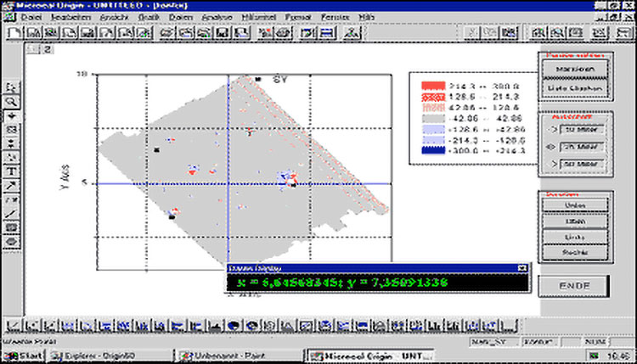This screenshot has width=637, height=364.
Task: Select the Draw Data tool
Action: [x=11, y=157]
